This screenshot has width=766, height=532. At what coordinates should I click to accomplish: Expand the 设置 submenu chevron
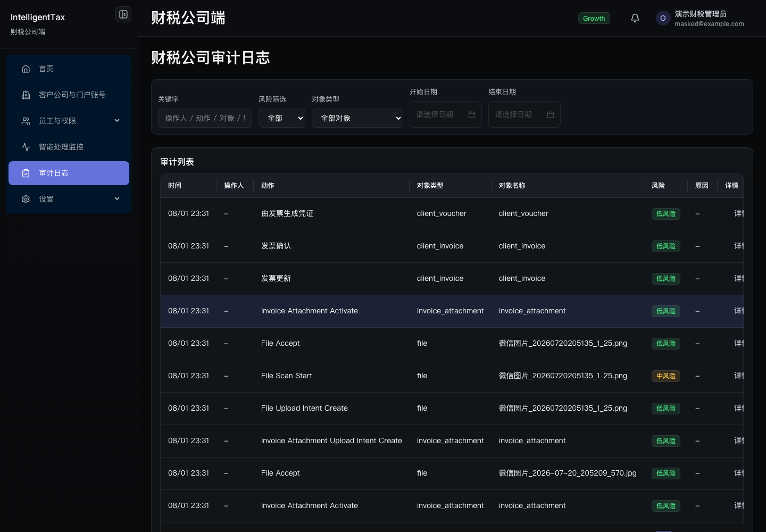pyautogui.click(x=117, y=199)
